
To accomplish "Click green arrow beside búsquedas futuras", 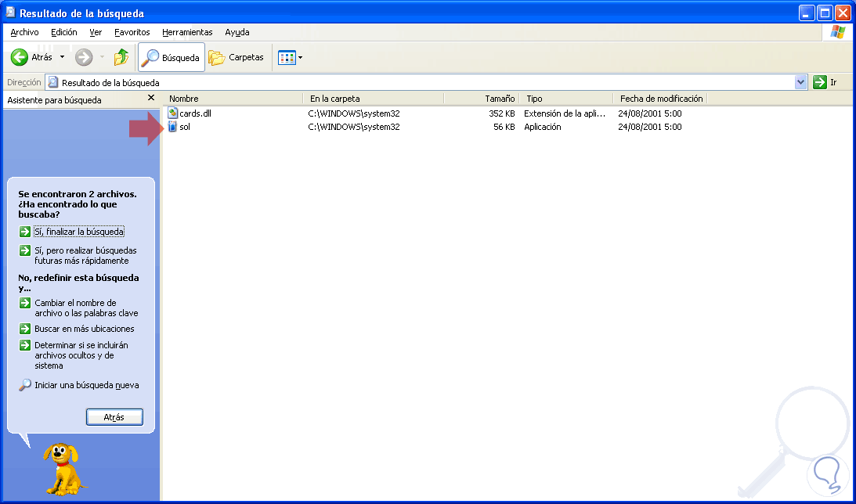I will pos(24,250).
